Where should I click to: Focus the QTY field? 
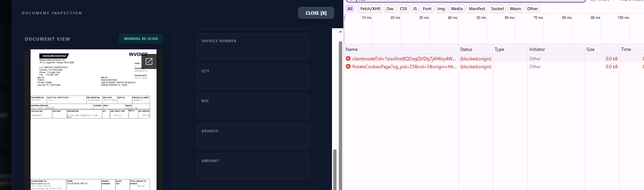253,76
